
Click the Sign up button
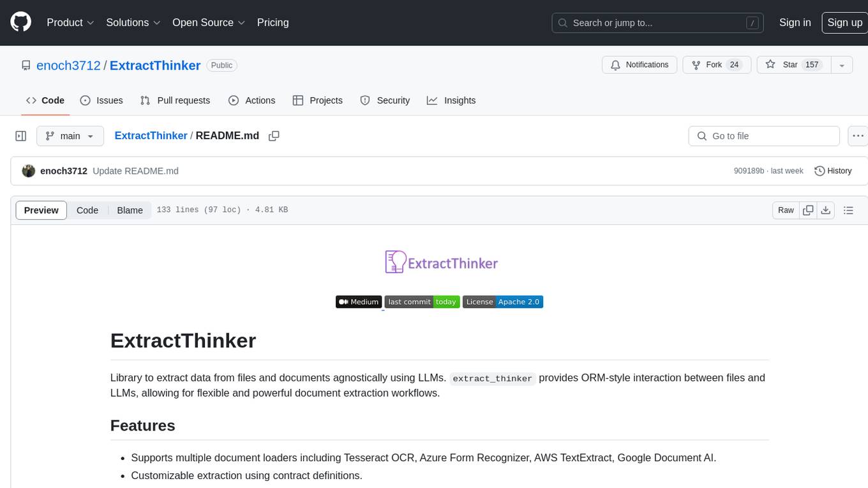(844, 22)
